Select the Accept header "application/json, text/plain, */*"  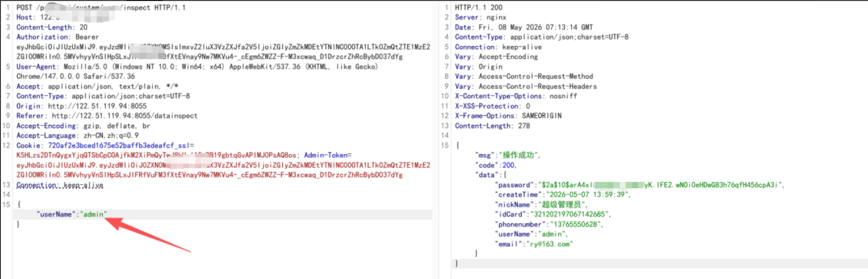click(97, 87)
